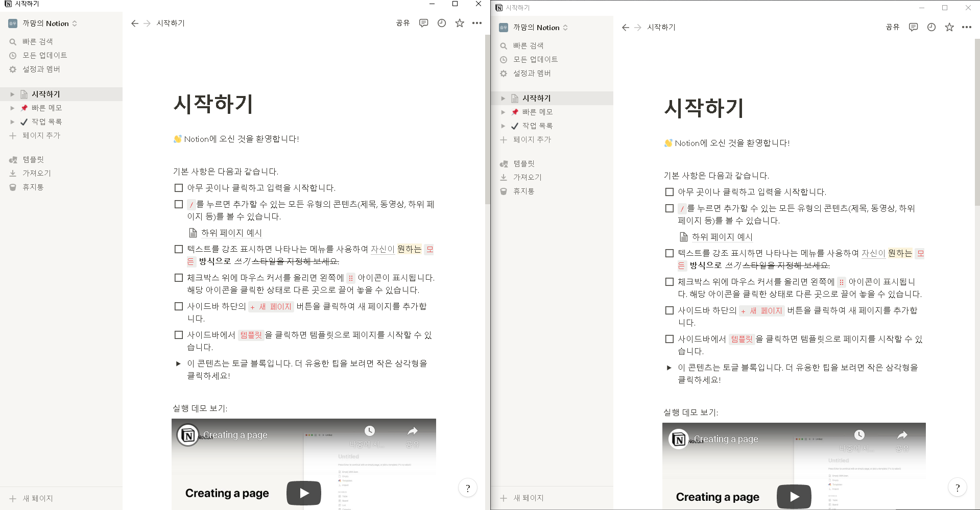This screenshot has height=510, width=980.
Task: Click 공유 button in left window
Action: [403, 23]
